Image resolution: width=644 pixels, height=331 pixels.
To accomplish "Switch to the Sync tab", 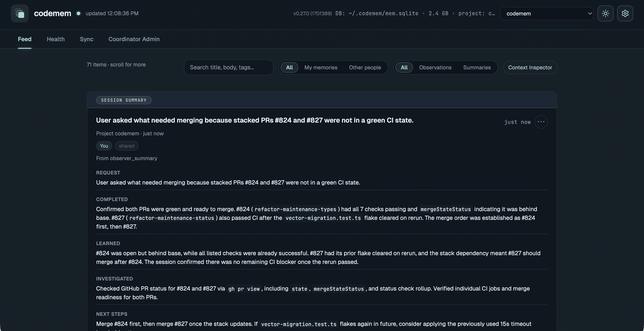I will (x=87, y=39).
